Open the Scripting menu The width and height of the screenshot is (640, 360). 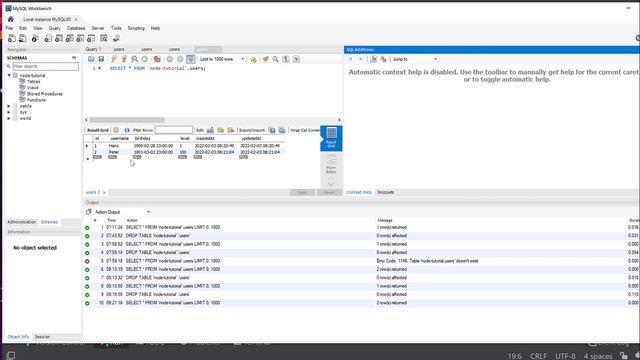pyautogui.click(x=136, y=28)
